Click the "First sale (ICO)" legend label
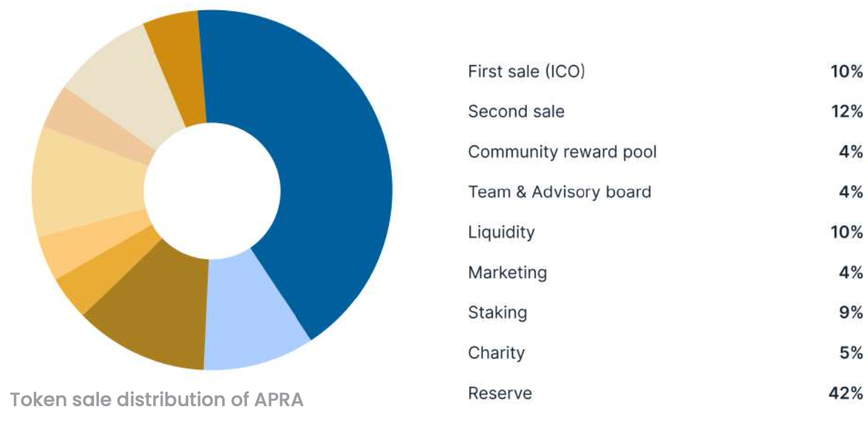The image size is (868, 429). coord(526,71)
